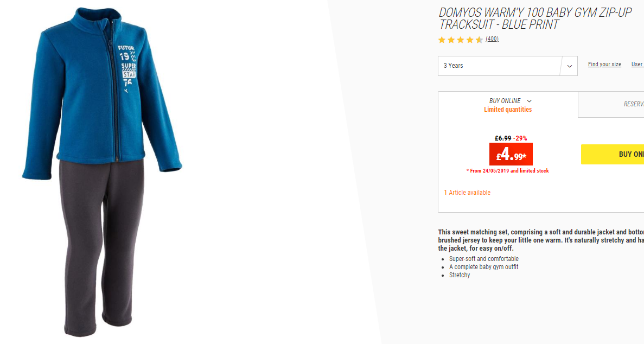This screenshot has width=644, height=344.
Task: Open the 3 Years size dropdown
Action: tap(508, 66)
